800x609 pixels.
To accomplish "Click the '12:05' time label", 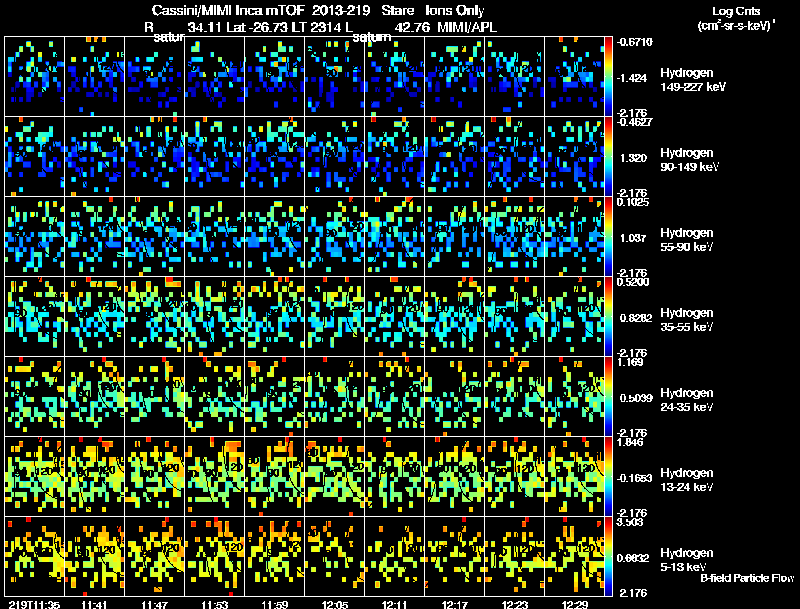I will point(335,605).
